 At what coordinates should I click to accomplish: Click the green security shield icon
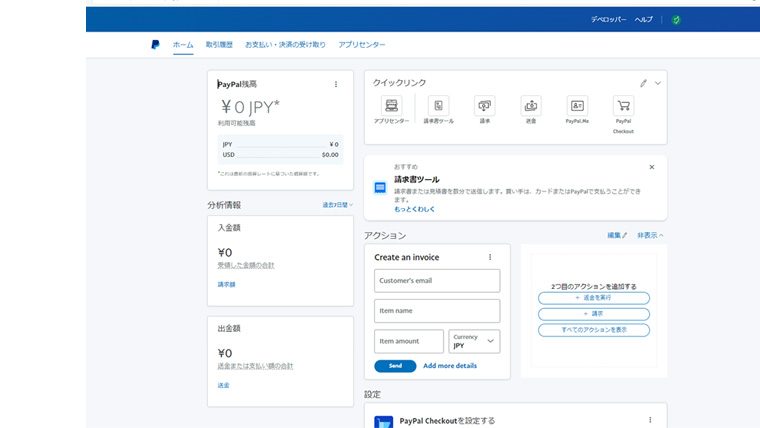tap(676, 19)
